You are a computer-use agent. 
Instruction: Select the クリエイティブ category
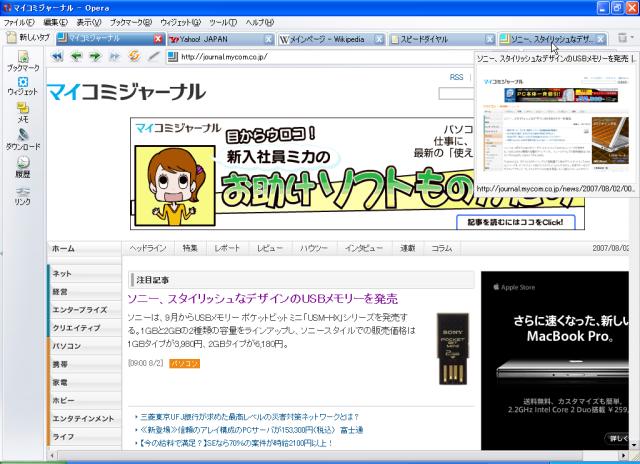click(x=84, y=328)
